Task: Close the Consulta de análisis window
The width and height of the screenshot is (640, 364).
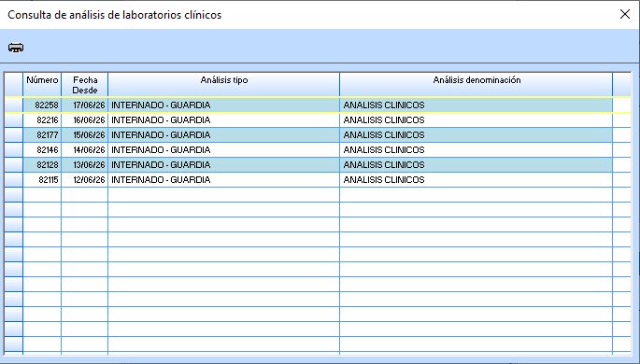Action: tap(624, 14)
